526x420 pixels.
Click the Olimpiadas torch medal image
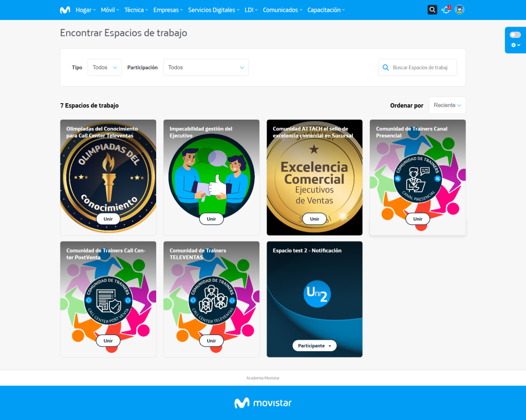point(108,178)
